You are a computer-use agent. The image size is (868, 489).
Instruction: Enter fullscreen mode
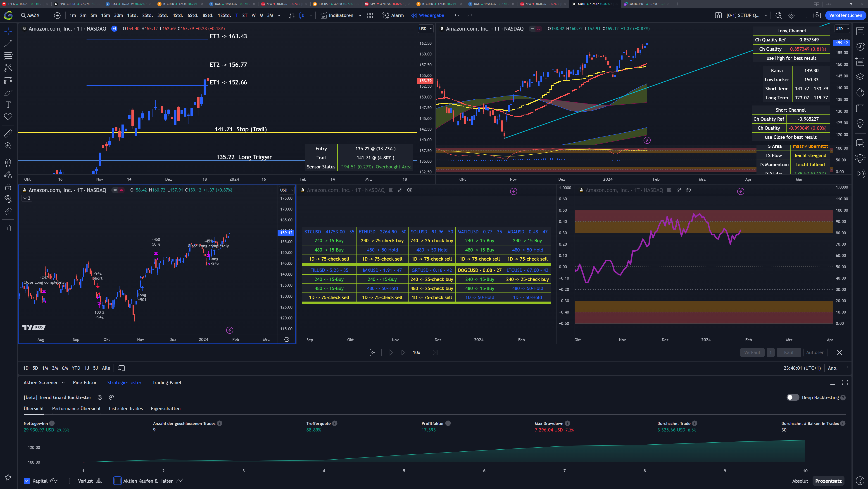point(804,15)
